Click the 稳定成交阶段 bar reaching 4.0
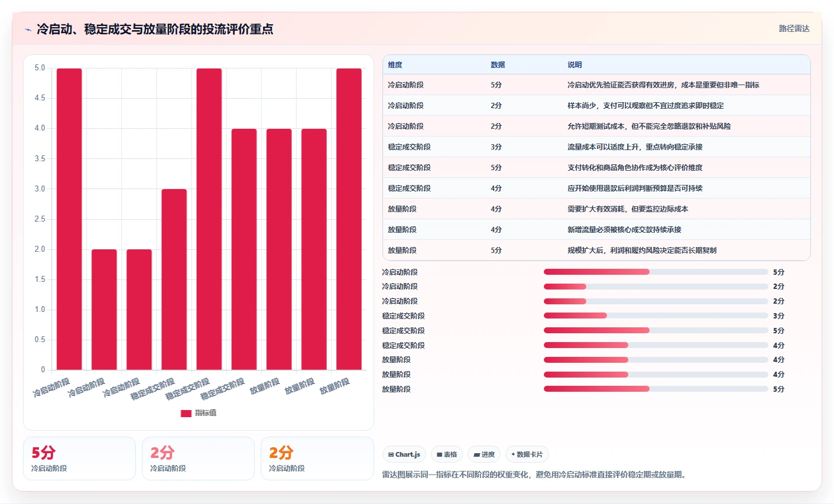This screenshot has width=834, height=504. point(244,249)
